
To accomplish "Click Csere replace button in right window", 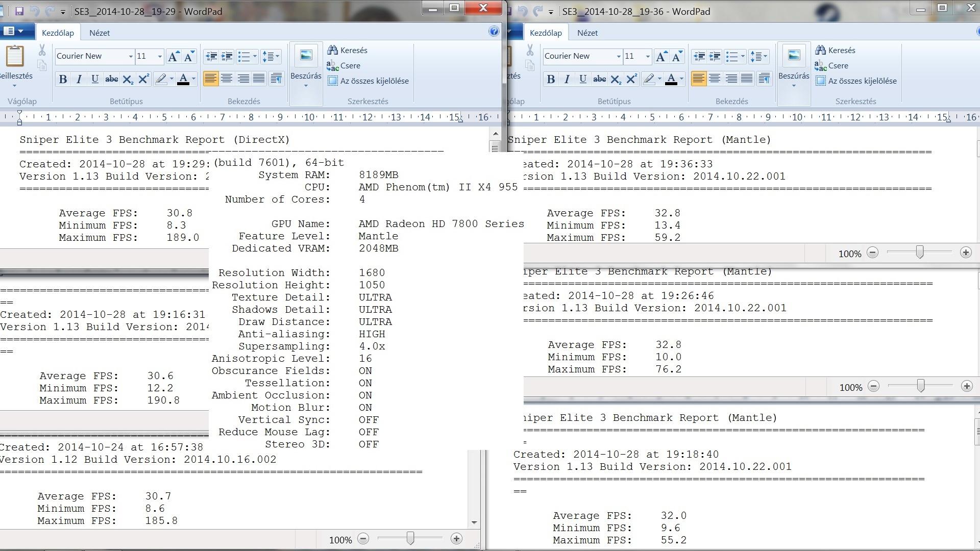I will (831, 65).
